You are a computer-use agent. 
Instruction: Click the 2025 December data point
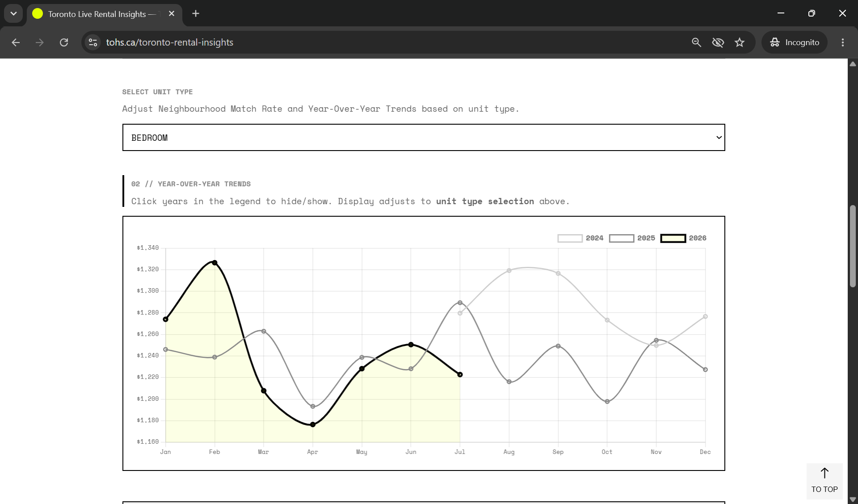coord(706,370)
